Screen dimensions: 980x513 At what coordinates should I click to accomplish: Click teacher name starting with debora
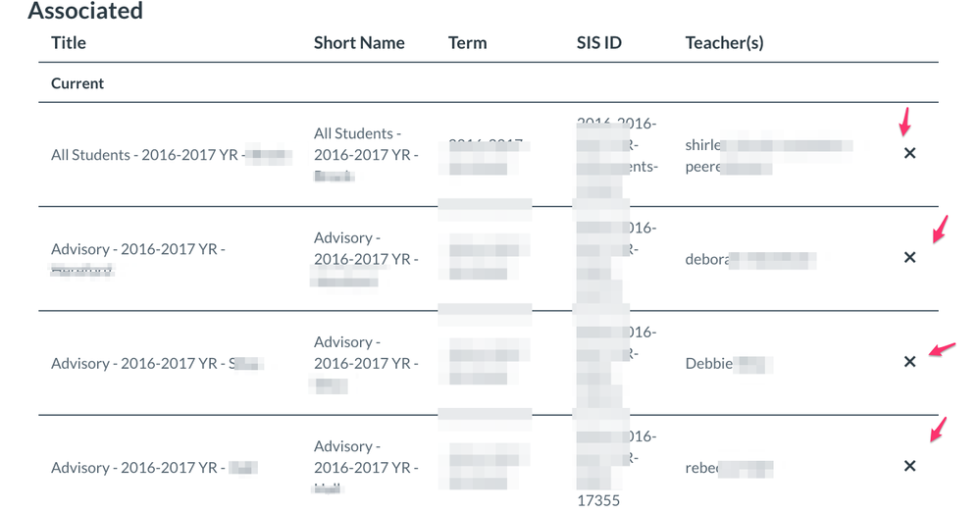pyautogui.click(x=750, y=259)
